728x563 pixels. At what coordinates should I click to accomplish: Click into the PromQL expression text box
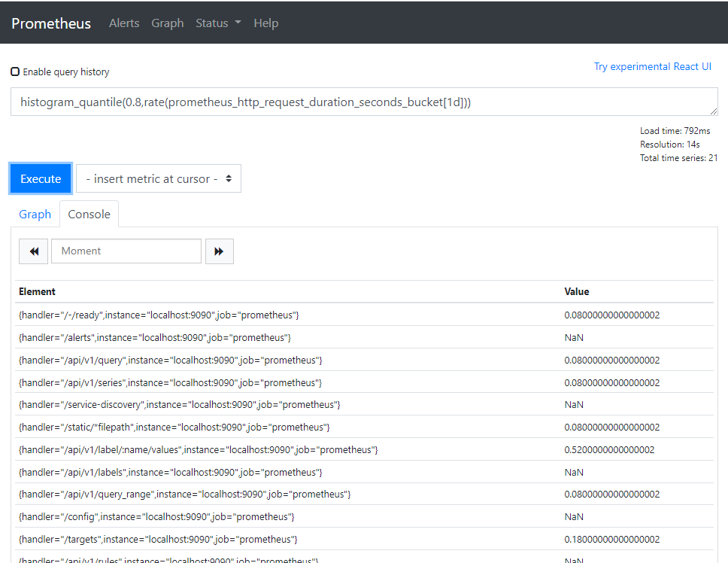tap(364, 102)
